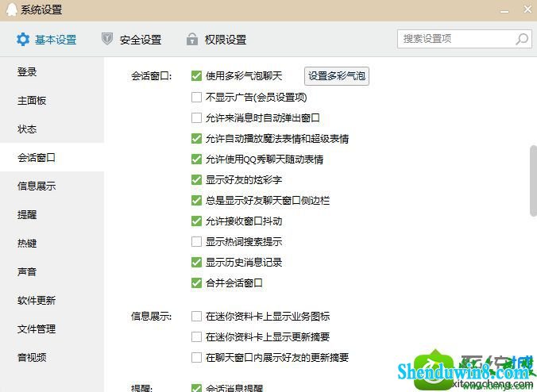Check 在聊天窗口内展示好友的更新摘要
537x392 pixels.
point(196,357)
